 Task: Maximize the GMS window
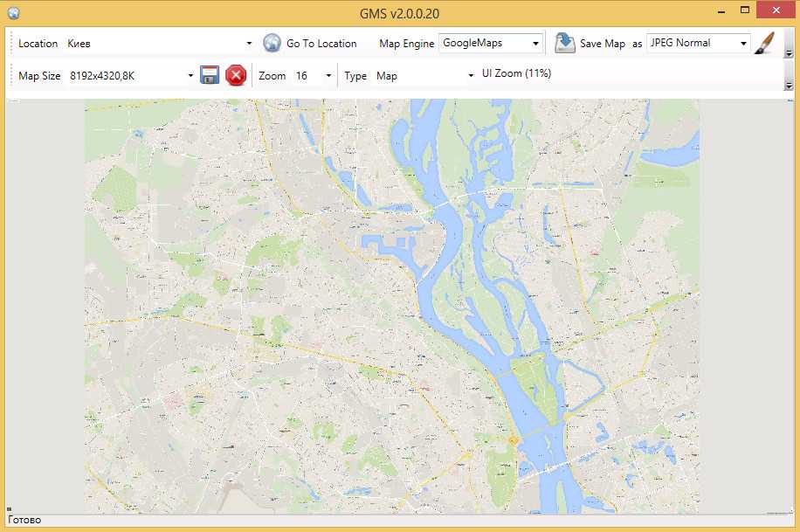(x=745, y=10)
